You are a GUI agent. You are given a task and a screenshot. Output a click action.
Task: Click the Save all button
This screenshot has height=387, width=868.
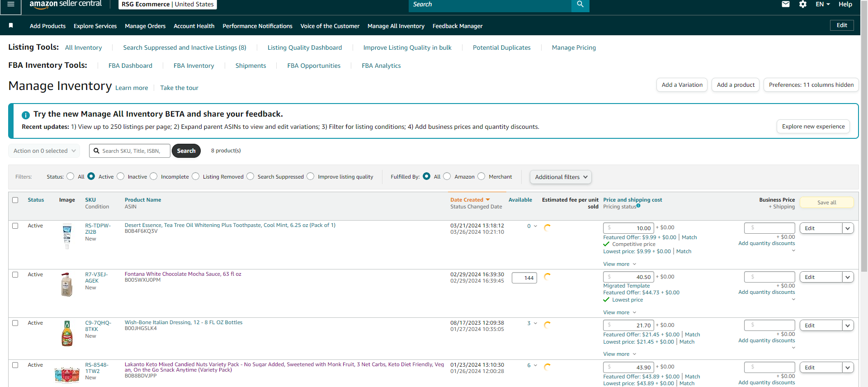tap(827, 203)
